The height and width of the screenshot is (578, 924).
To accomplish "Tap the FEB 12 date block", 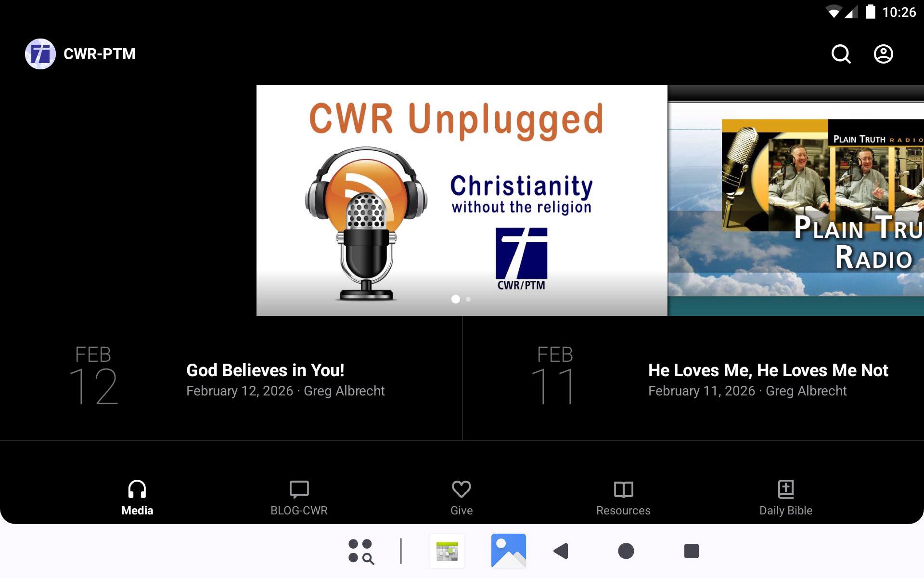I will click(93, 376).
